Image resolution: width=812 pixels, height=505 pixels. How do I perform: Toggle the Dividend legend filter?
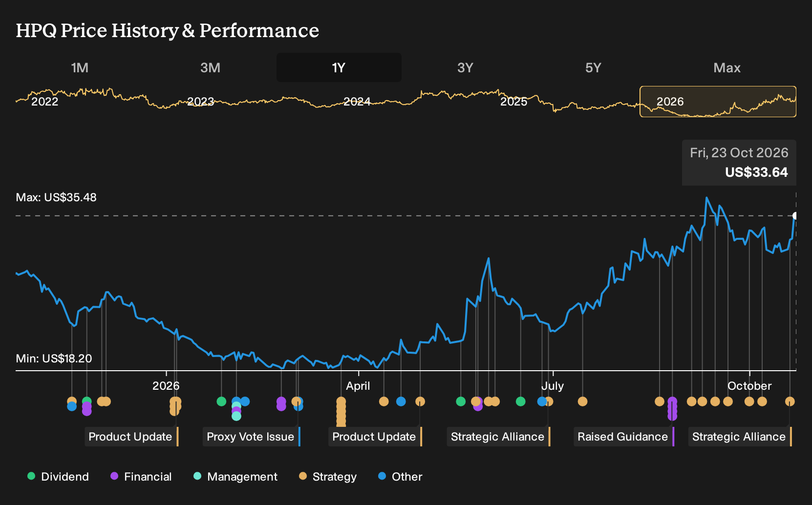click(58, 477)
